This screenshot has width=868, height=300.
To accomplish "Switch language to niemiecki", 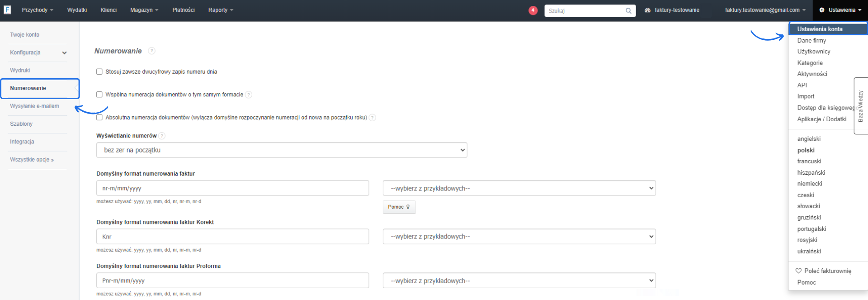I will click(810, 184).
